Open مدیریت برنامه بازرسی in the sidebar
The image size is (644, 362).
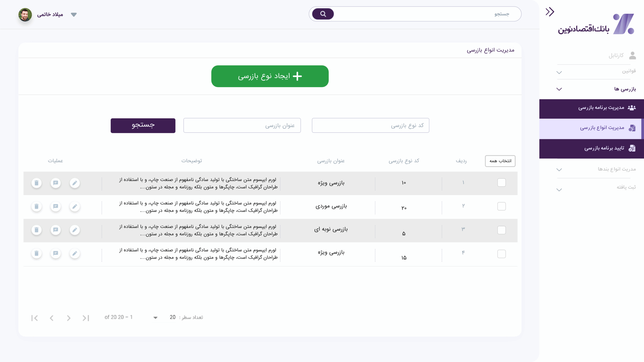(x=601, y=108)
